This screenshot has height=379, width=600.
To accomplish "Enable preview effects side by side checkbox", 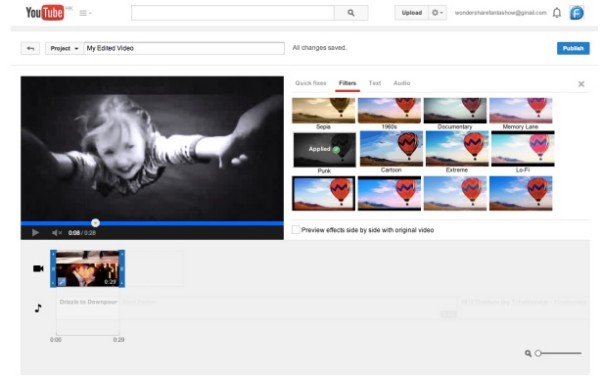I will tap(296, 230).
